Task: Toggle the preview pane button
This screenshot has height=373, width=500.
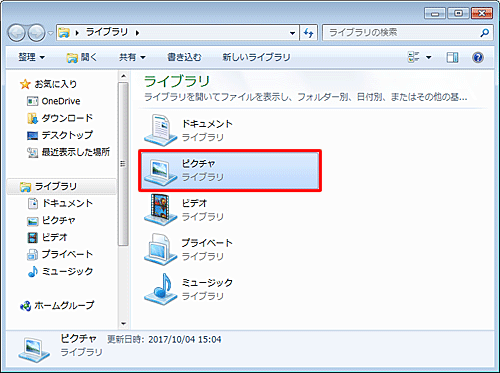Action: (x=452, y=58)
